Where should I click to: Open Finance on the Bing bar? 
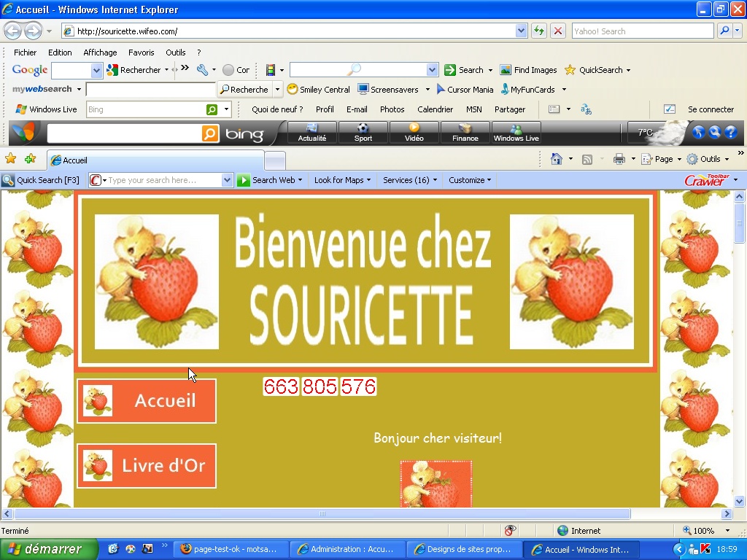pyautogui.click(x=465, y=133)
